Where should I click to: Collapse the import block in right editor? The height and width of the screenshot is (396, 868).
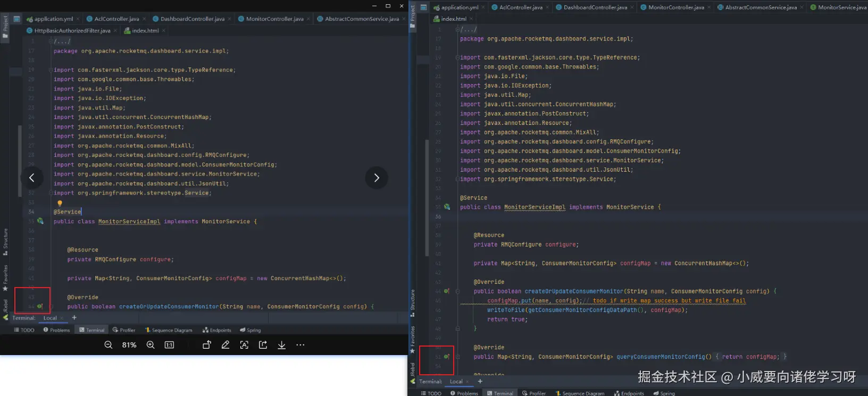457,57
